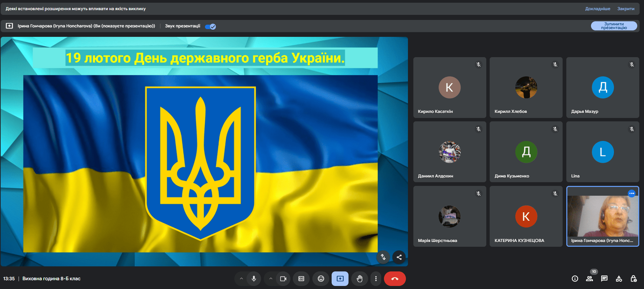The height and width of the screenshot is (289, 644).
Task: Click the Зупинити презентацію button
Action: [x=614, y=26]
